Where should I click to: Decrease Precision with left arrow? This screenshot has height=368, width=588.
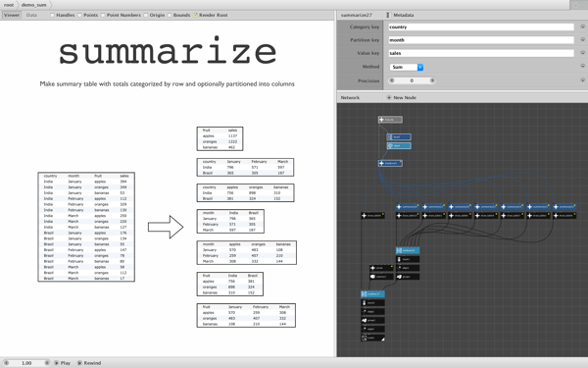pyautogui.click(x=392, y=80)
